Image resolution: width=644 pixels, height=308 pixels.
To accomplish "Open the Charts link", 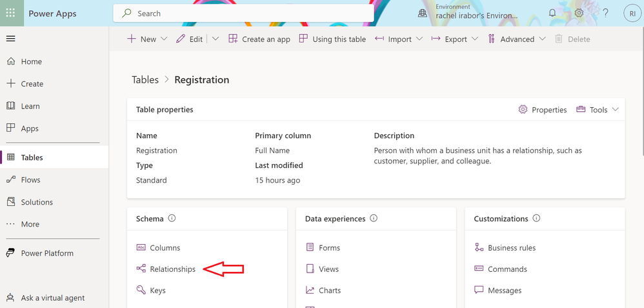I will tap(330, 291).
